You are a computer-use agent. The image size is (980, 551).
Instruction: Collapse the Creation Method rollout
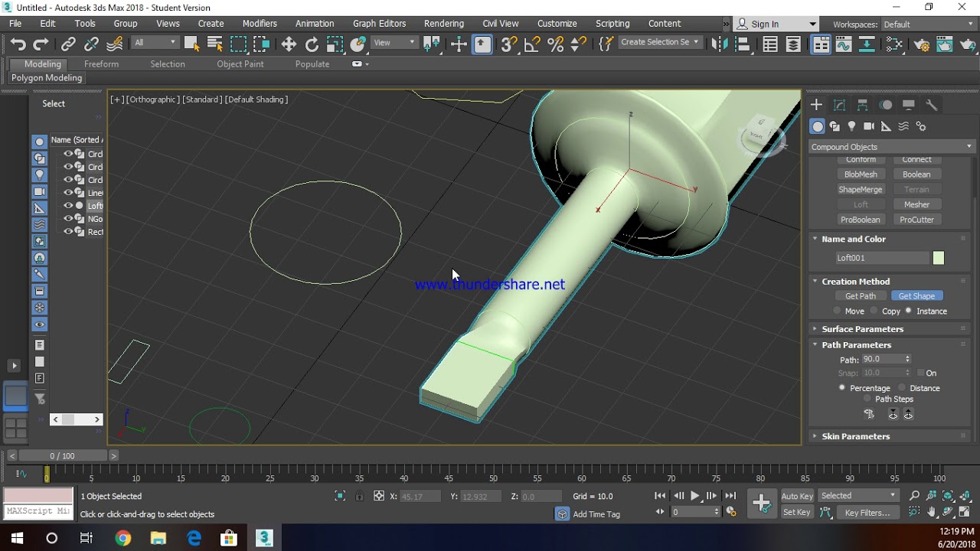coord(855,282)
